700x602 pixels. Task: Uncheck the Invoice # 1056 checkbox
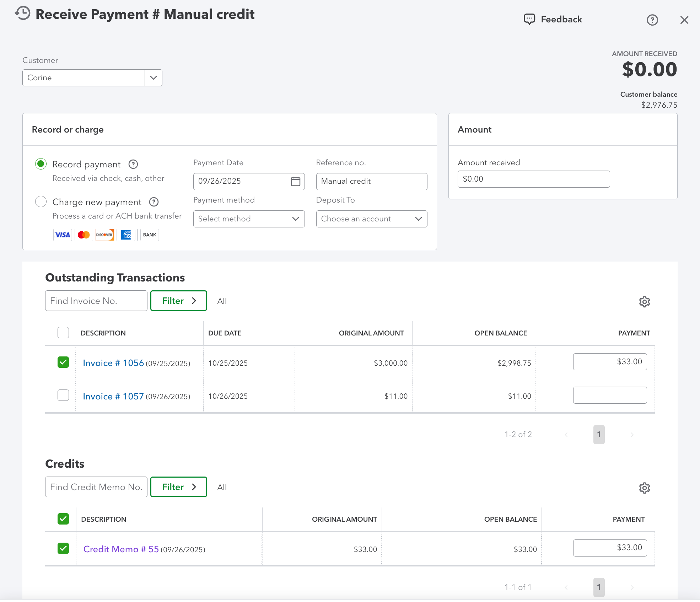[63, 362]
